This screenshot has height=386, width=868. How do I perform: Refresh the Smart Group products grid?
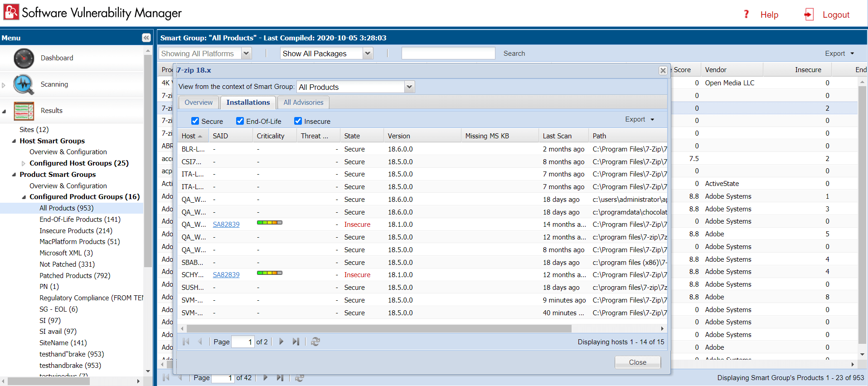pyautogui.click(x=300, y=378)
